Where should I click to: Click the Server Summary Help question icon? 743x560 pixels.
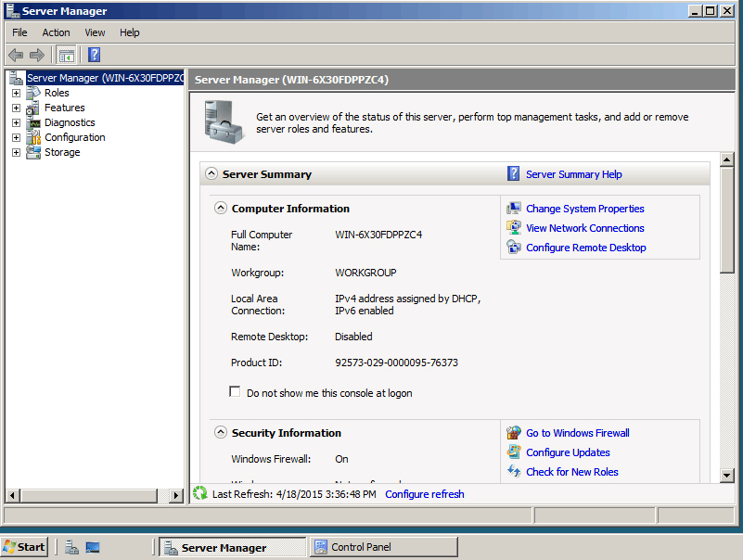[x=513, y=173]
